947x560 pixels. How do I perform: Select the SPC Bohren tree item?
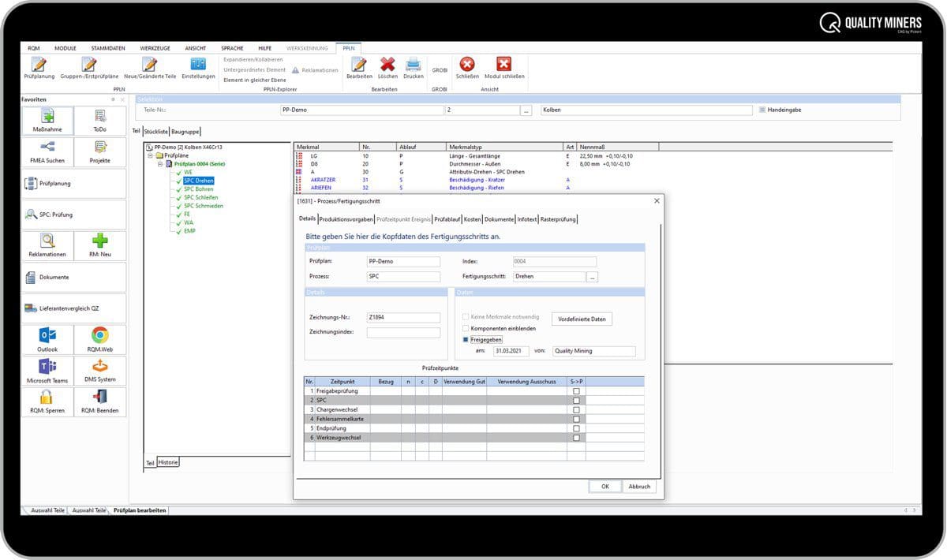coord(198,189)
